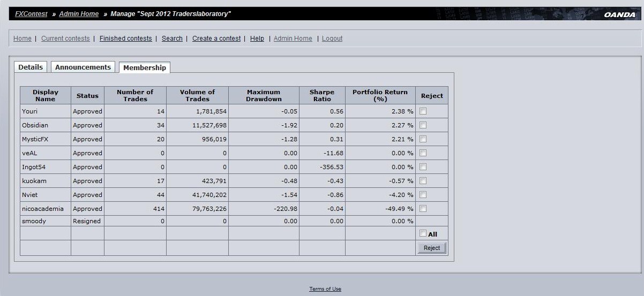The height and width of the screenshot is (296, 644).
Task: Select the Obsidian display name cell
Action: tap(46, 125)
